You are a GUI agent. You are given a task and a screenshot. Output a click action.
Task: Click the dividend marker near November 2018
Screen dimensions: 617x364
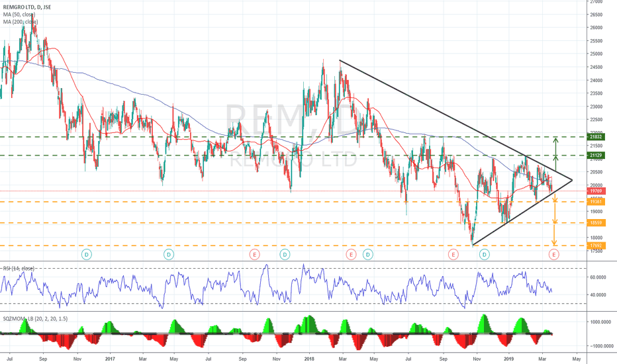click(x=485, y=255)
